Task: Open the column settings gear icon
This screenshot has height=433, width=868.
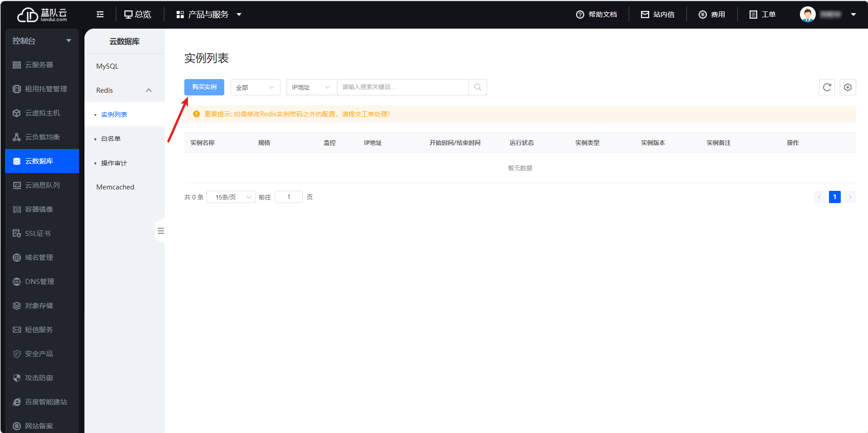Action: tap(848, 87)
